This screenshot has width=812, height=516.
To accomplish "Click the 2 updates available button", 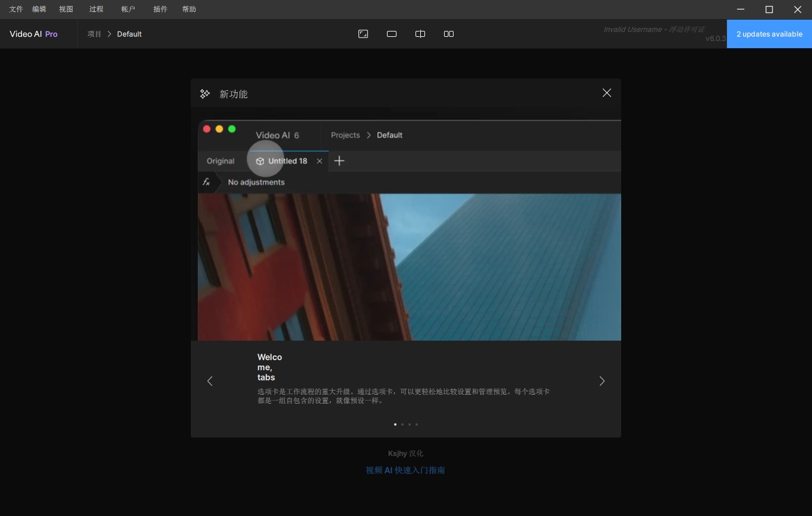I will click(x=769, y=34).
